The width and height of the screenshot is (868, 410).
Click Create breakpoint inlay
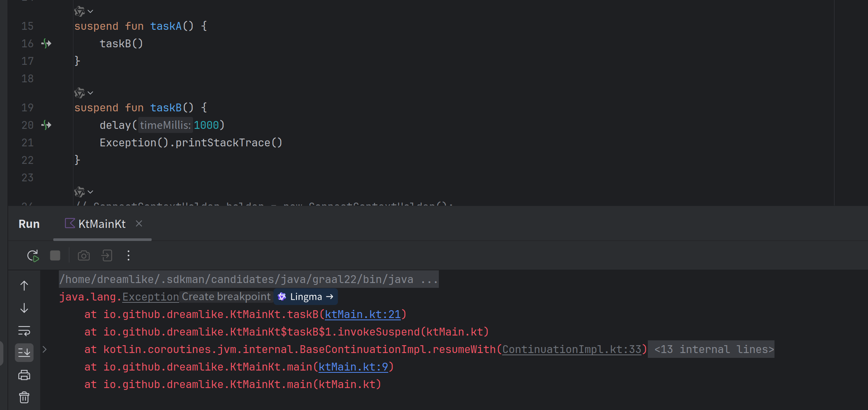(226, 297)
